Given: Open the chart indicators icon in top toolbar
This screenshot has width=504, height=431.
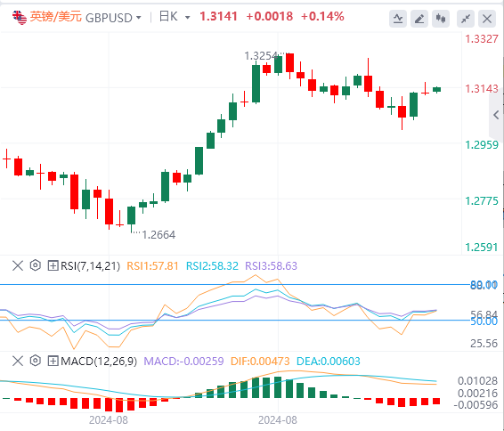Looking at the screenshot, I should tap(398, 19).
